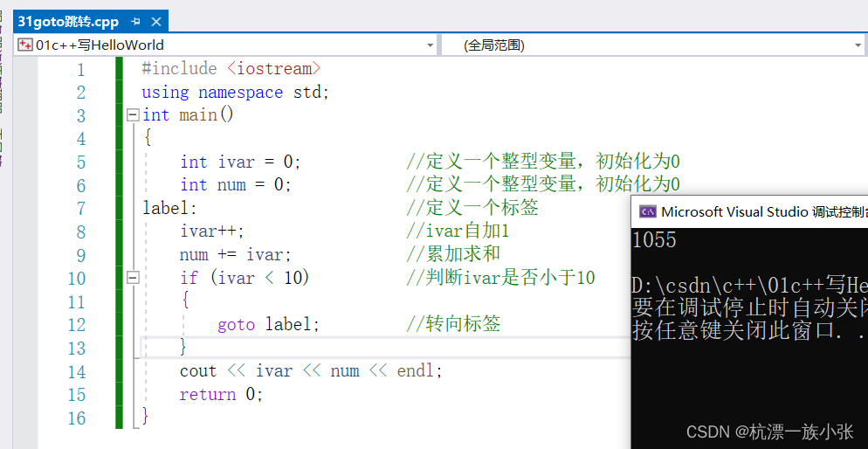Click the Microsoft Visual Studio console title bar
This screenshot has width=868, height=449.
[749, 211]
